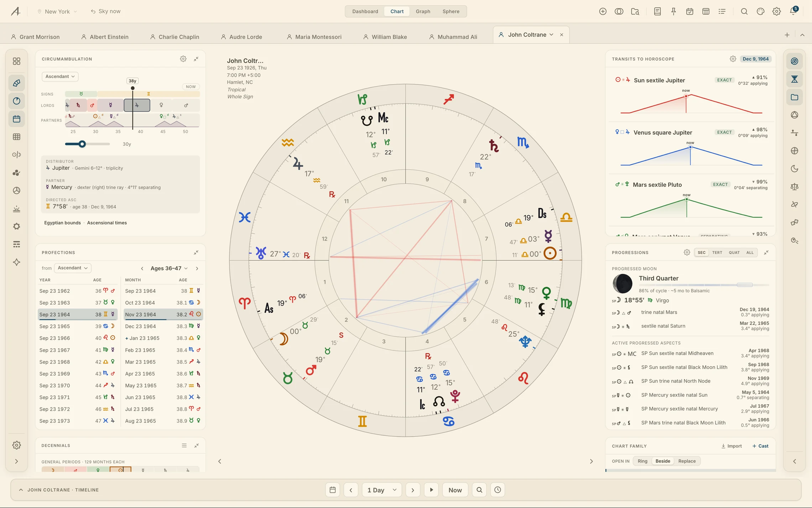Select the Sep 23 1966 profection row
The height and width of the screenshot is (508, 812).
click(x=77, y=338)
